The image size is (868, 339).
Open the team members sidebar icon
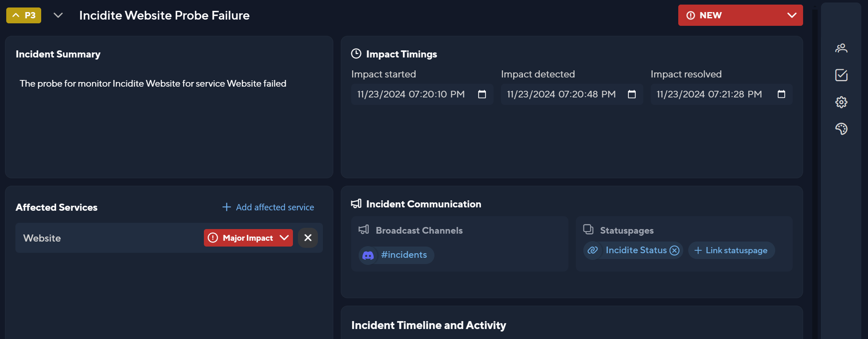(x=841, y=48)
